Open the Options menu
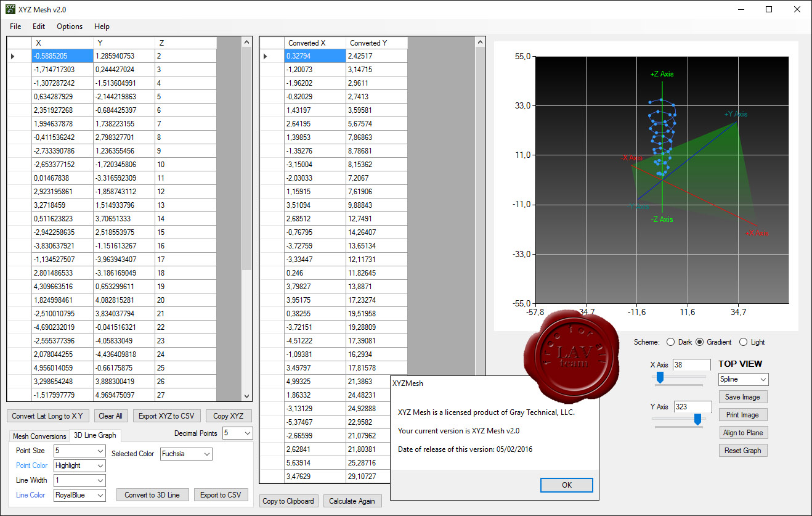This screenshot has width=812, height=516. 70,27
